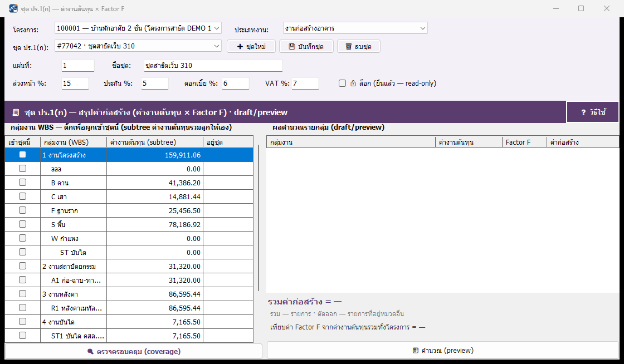Click the ชุดใหม่ new set button
The width and height of the screenshot is (624, 364).
[x=251, y=47]
